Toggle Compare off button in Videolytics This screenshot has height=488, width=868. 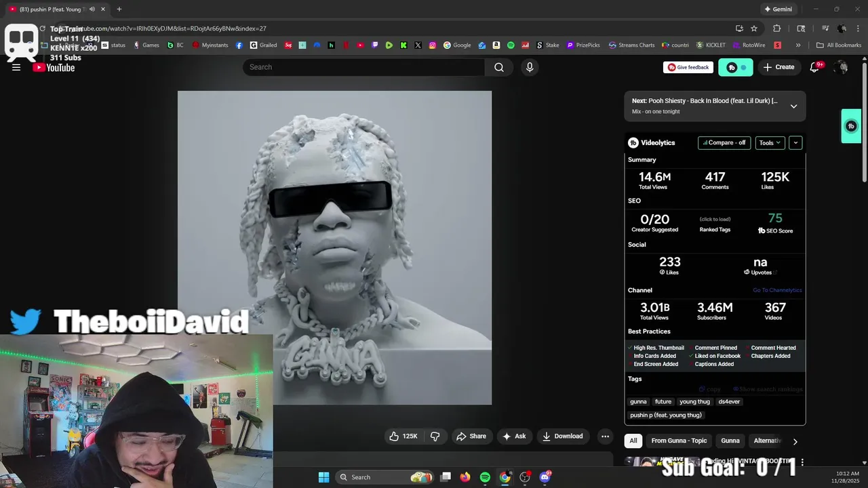[724, 143]
